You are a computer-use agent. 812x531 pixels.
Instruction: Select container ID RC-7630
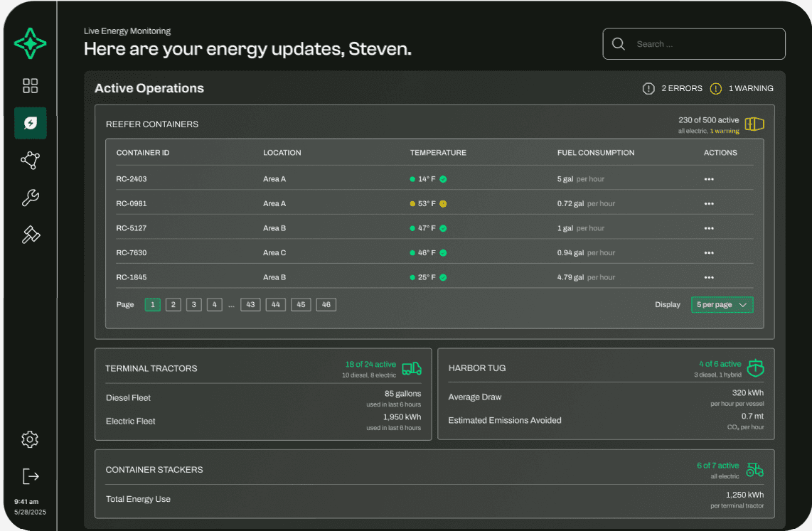(x=132, y=253)
